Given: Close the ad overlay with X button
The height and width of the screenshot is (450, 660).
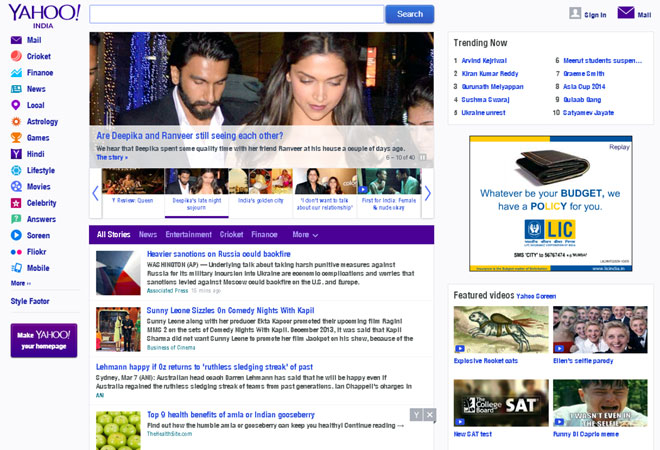Looking at the screenshot, I should (430, 415).
